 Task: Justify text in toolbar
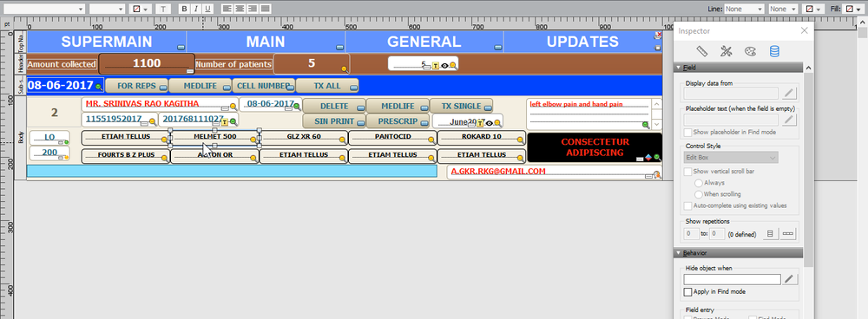click(265, 9)
